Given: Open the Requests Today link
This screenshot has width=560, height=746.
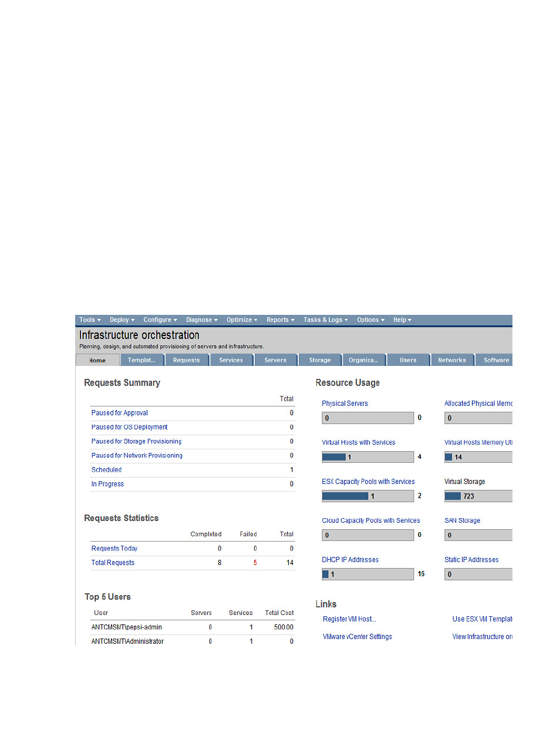Looking at the screenshot, I should point(114,549).
